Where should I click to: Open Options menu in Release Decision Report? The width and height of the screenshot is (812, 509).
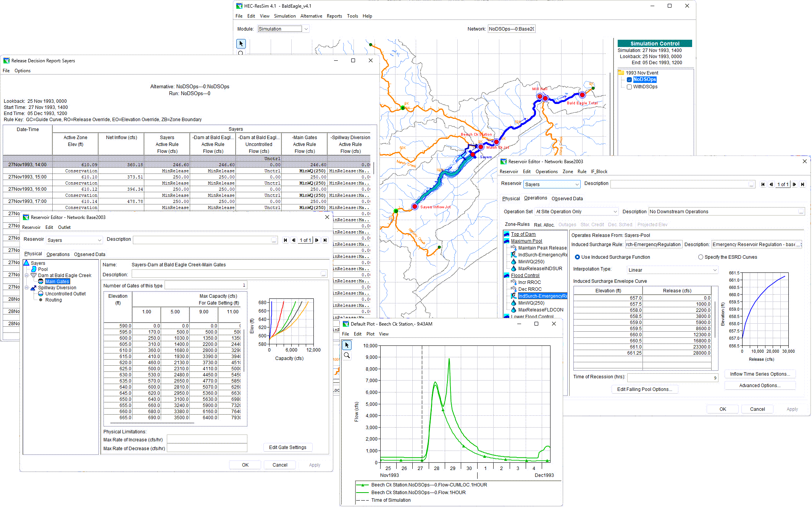(x=23, y=71)
